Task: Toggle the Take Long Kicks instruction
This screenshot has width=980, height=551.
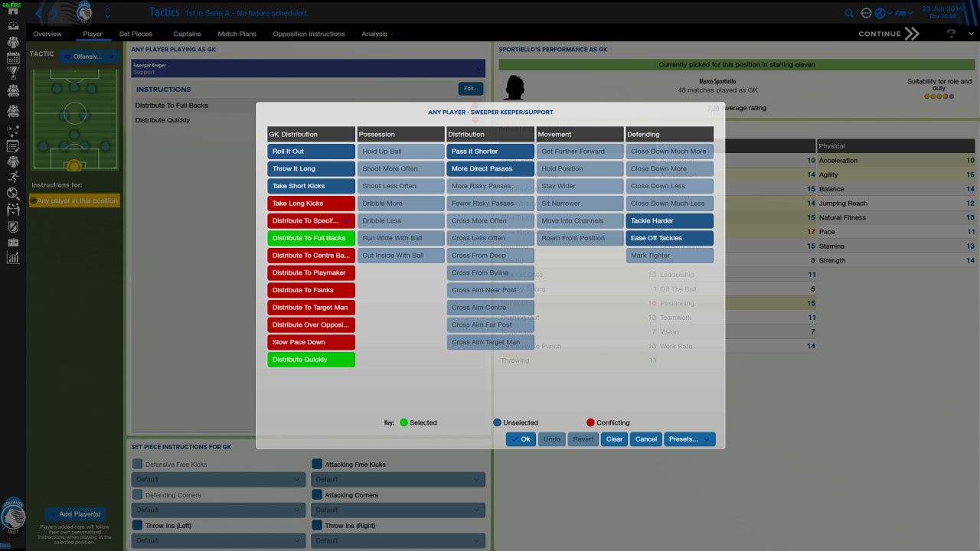Action: pyautogui.click(x=311, y=204)
